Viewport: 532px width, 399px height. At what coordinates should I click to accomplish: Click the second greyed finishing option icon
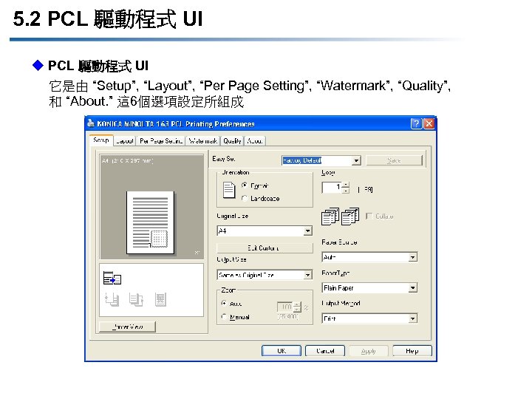pyautogui.click(x=136, y=299)
